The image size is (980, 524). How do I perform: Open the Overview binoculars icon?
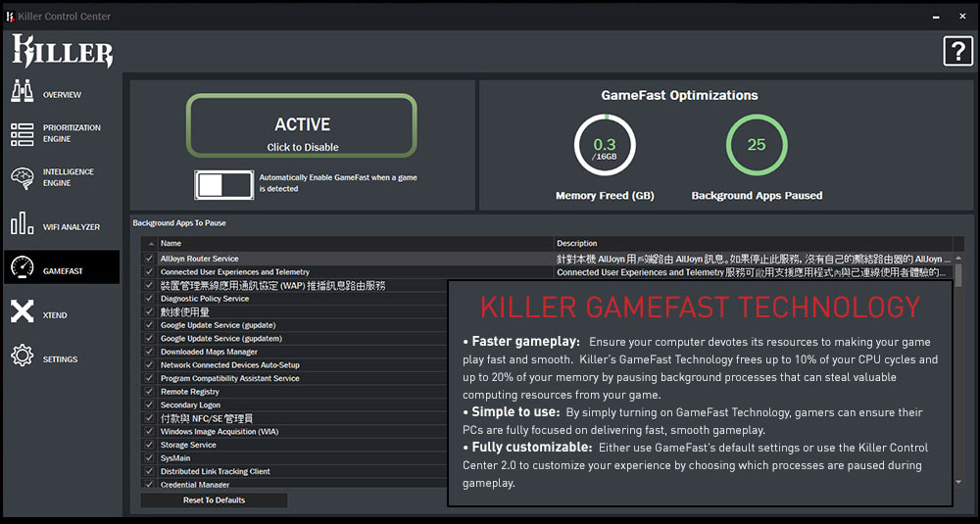pos(23,91)
